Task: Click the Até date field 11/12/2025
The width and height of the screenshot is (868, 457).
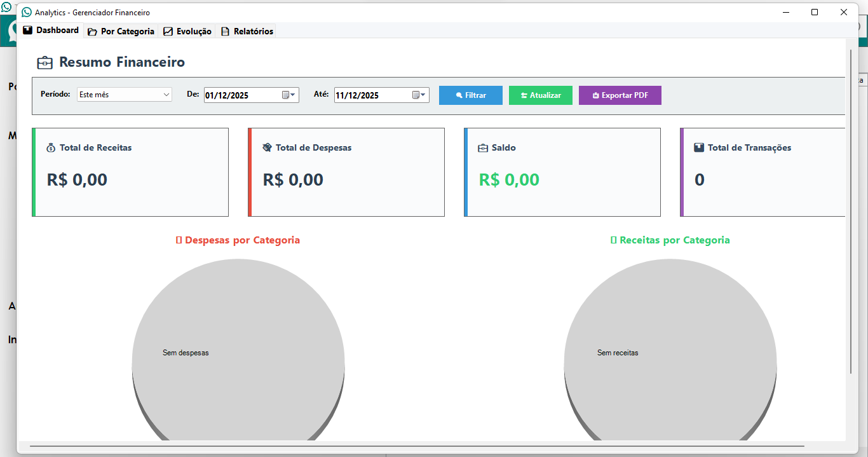Action: 372,95
